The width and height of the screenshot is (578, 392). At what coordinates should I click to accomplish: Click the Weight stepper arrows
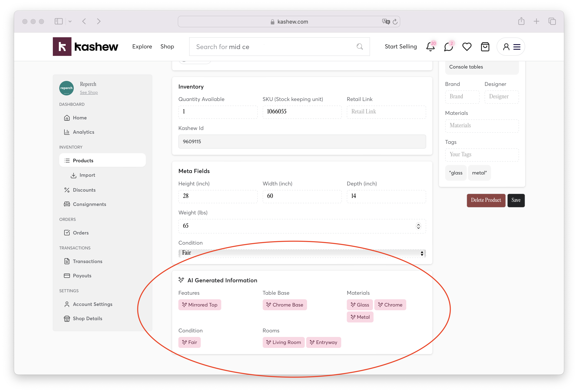[x=418, y=226]
